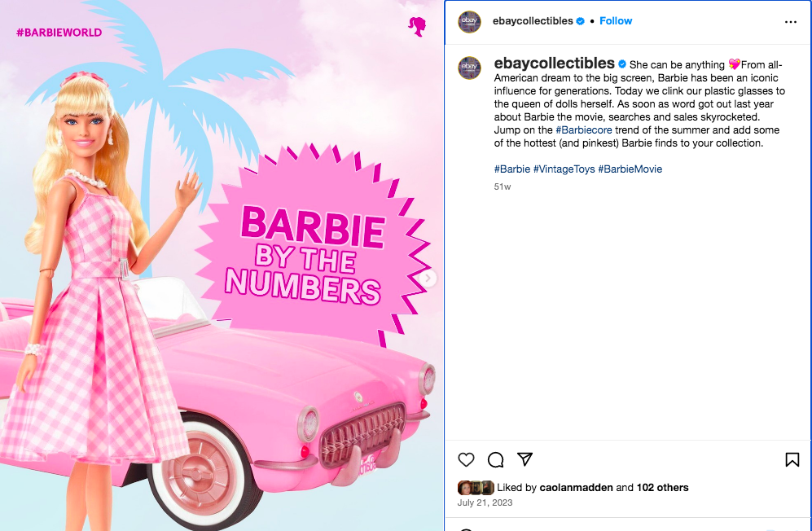Open the #BarbieMovie hashtag

630,169
